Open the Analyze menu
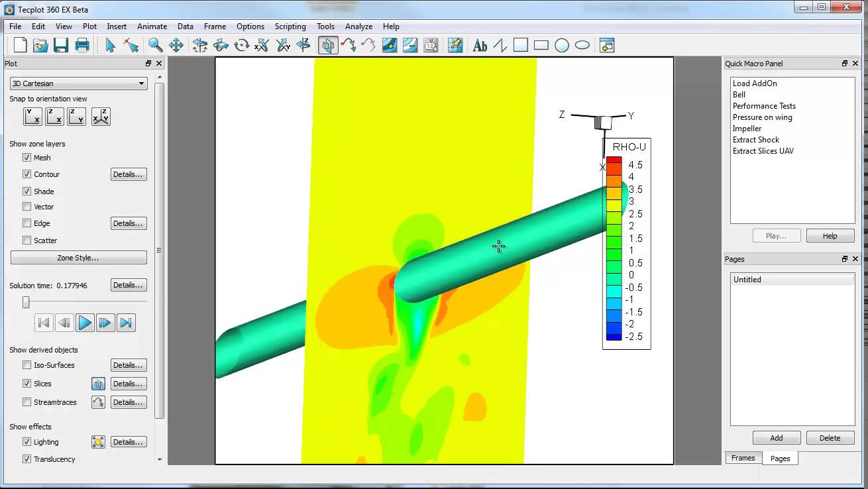Viewport: 868px width, 489px height. [x=358, y=27]
